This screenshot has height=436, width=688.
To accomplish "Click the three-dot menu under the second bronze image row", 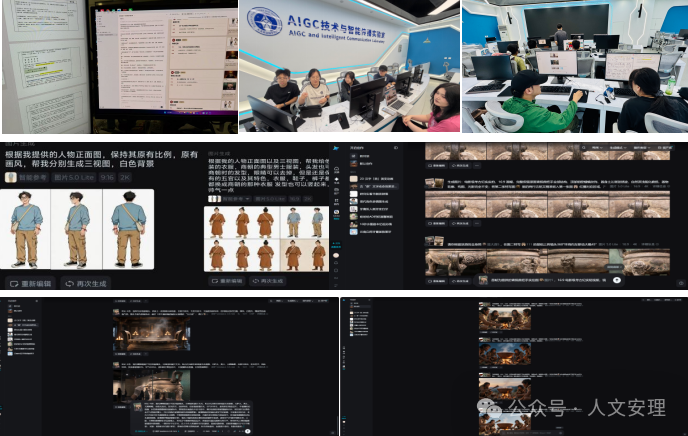I will (477, 223).
